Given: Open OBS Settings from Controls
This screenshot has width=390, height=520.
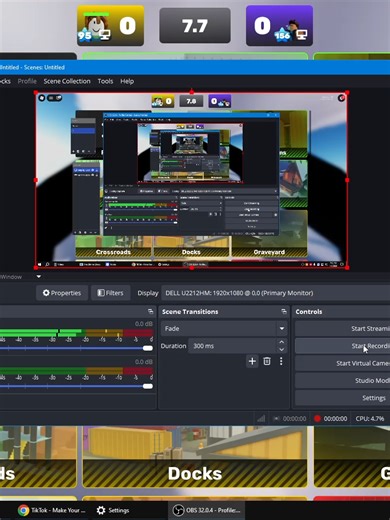Looking at the screenshot, I should pos(343,398).
